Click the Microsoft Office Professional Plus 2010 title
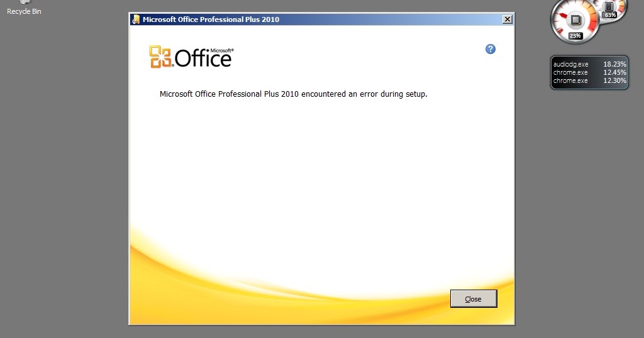 (211, 19)
